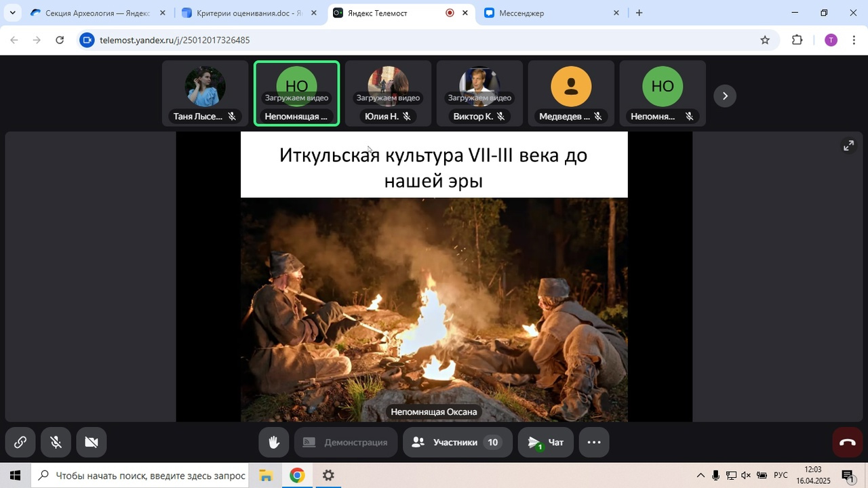The image size is (868, 488).
Task: Bookmark this page with the star icon
Action: point(765,40)
